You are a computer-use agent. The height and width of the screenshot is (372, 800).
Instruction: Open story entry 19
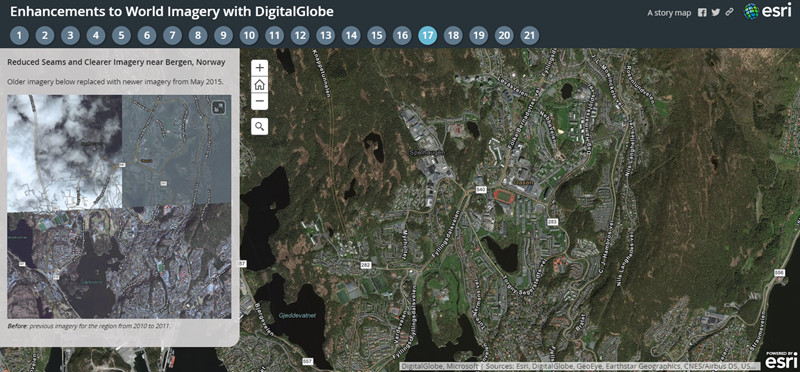pos(479,36)
